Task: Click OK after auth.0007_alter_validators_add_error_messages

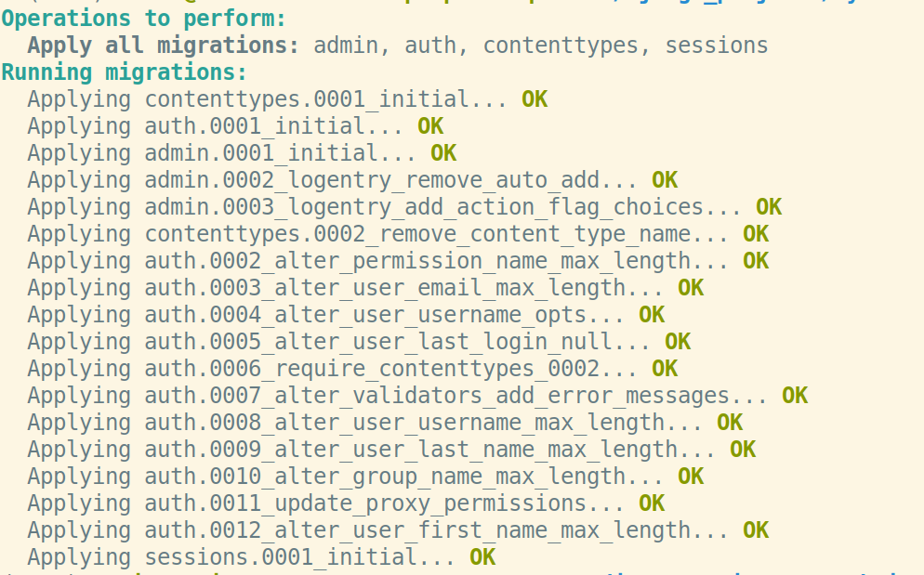Action: (795, 396)
